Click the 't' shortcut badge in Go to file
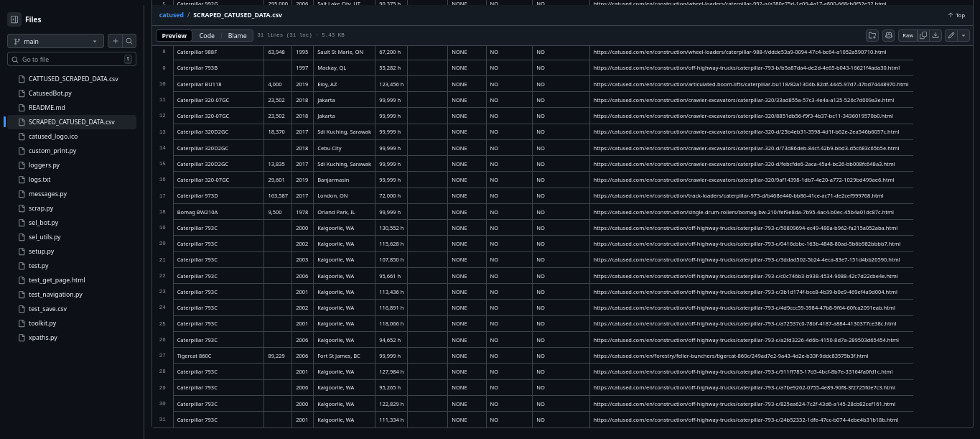 (128, 59)
